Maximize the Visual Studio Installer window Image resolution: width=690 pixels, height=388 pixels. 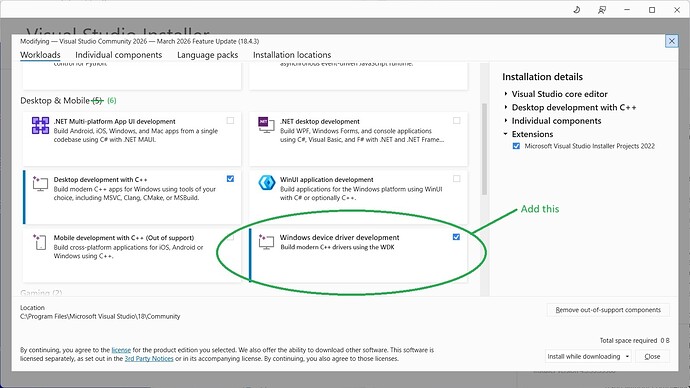pyautogui.click(x=652, y=10)
